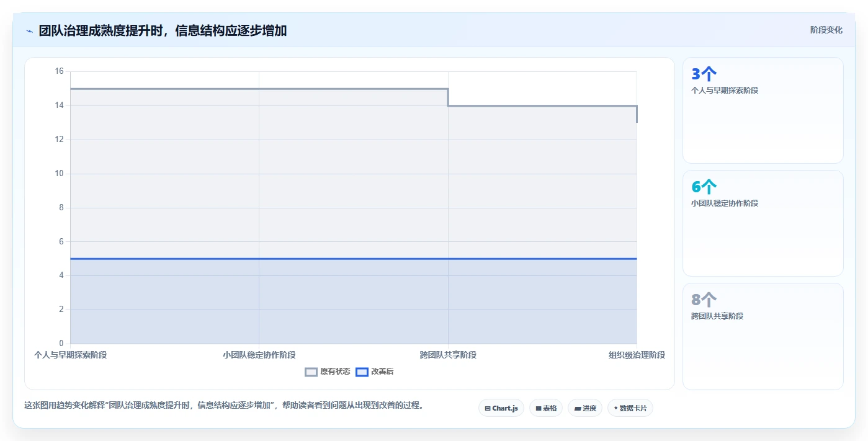Open the 6个 小团队稳定协作阶段 card

click(763, 223)
